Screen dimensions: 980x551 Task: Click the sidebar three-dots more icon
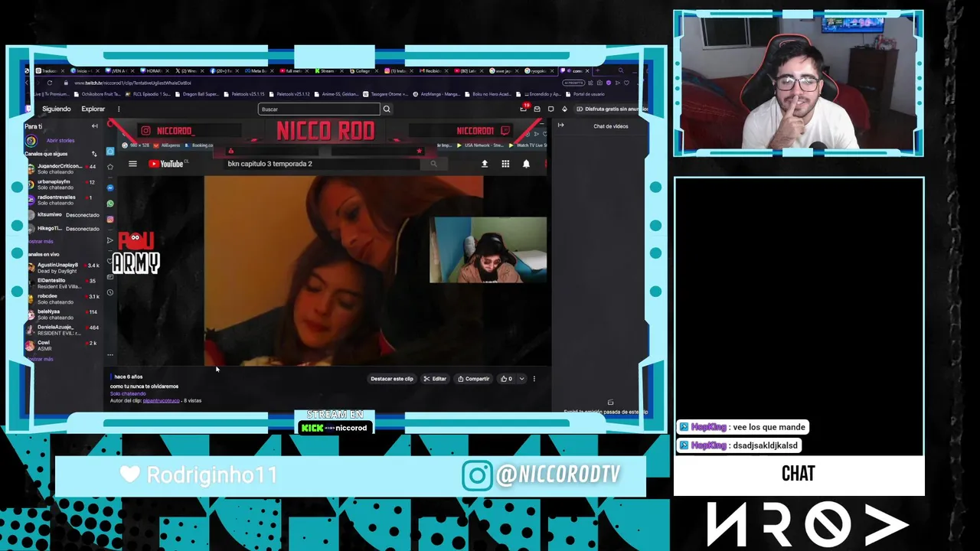[110, 354]
